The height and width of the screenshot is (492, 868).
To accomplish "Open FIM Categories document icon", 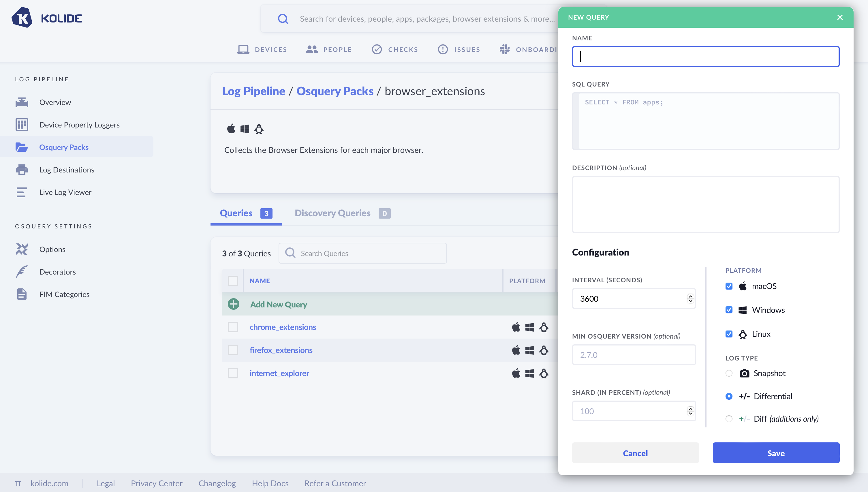I will tap(22, 294).
